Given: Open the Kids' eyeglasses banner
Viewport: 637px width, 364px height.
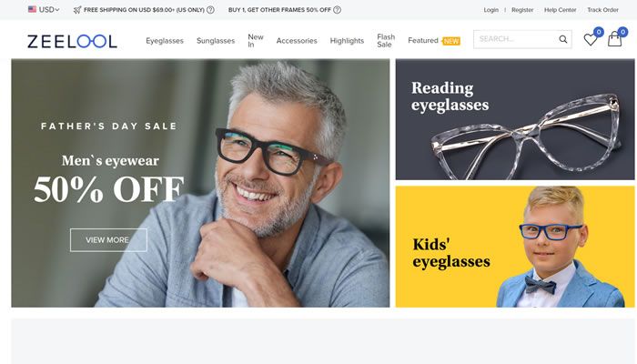Looking at the screenshot, I should tap(515, 247).
